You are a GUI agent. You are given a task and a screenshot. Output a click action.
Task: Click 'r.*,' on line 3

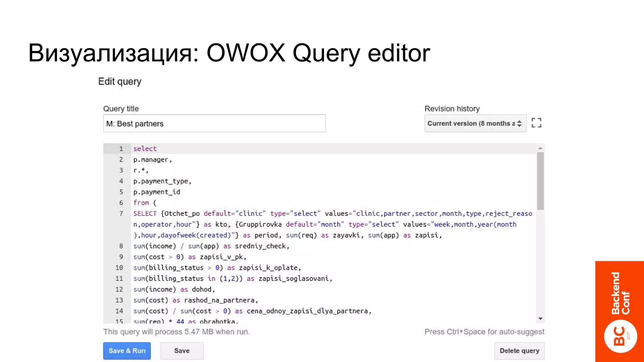[x=141, y=170]
